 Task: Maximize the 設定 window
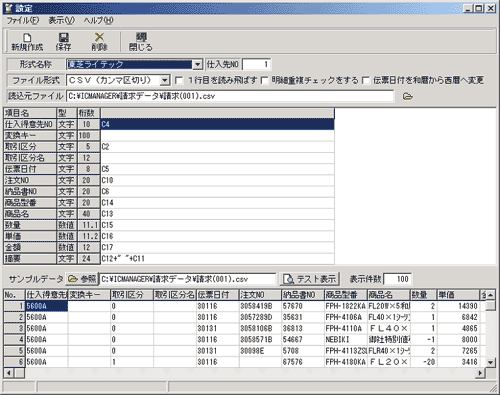pos(479,8)
